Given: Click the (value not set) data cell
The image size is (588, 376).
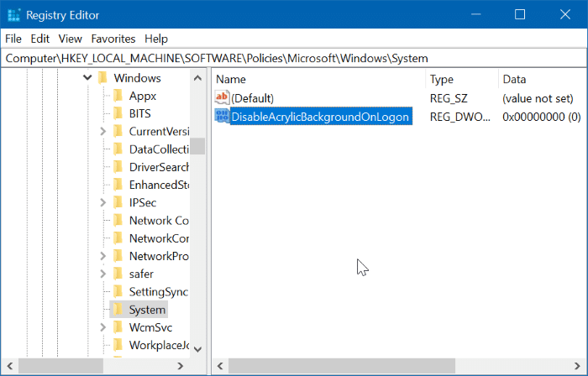Looking at the screenshot, I should [538, 98].
